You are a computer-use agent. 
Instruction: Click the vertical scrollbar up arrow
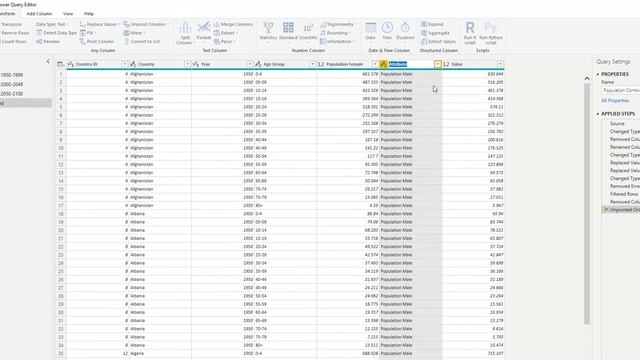(x=587, y=78)
